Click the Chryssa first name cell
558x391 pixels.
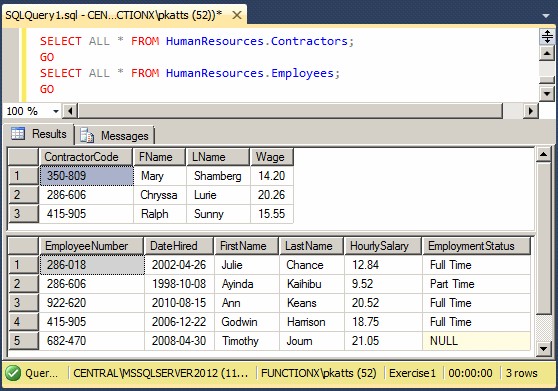click(x=160, y=195)
